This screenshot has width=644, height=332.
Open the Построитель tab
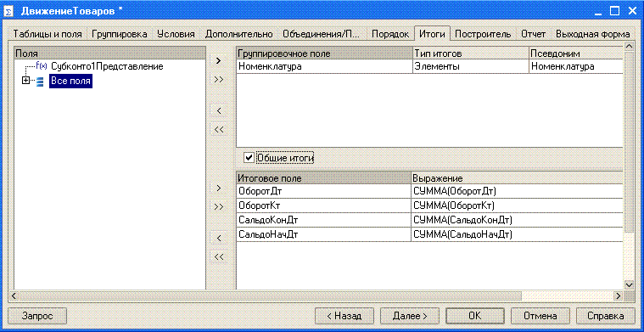pos(483,34)
